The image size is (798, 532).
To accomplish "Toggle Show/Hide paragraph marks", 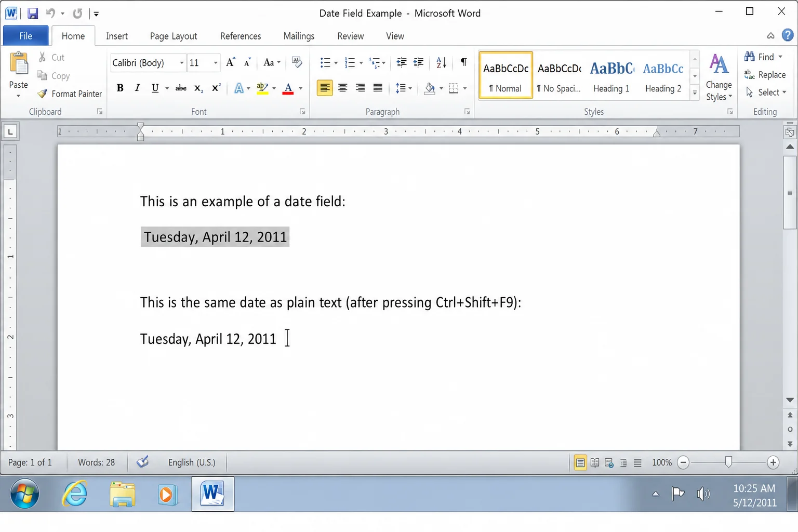I will [x=464, y=63].
